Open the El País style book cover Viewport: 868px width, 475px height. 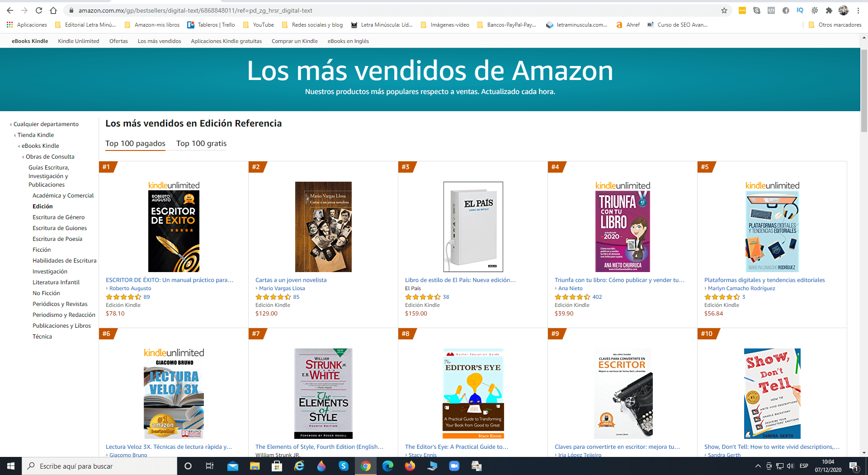pos(473,226)
